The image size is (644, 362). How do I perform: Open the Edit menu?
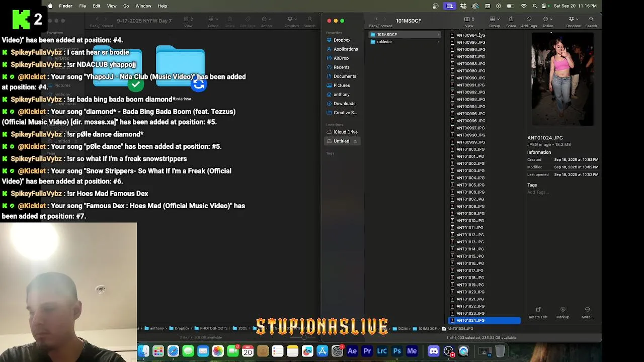pos(97,6)
